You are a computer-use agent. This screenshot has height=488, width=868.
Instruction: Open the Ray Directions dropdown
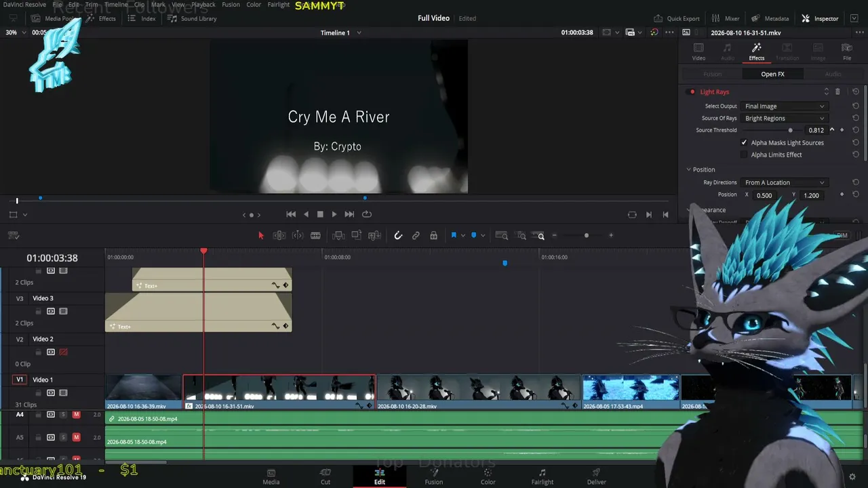click(785, 182)
